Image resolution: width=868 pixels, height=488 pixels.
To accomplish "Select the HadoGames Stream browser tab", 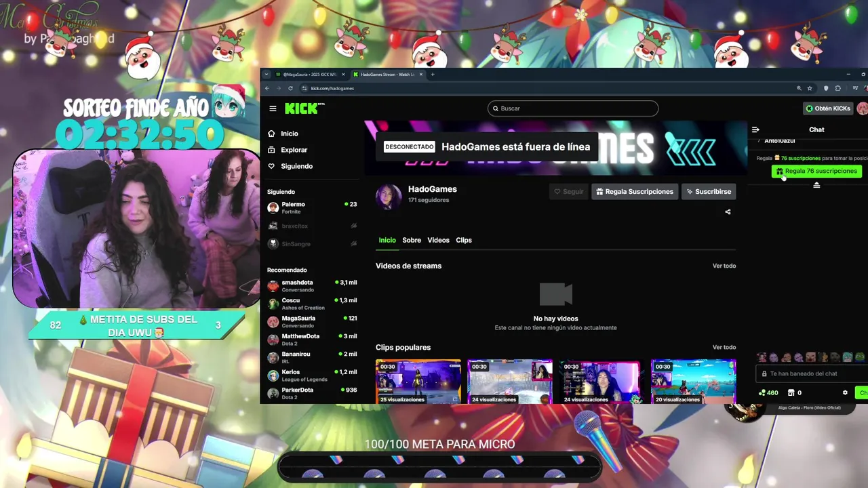I will click(x=388, y=75).
